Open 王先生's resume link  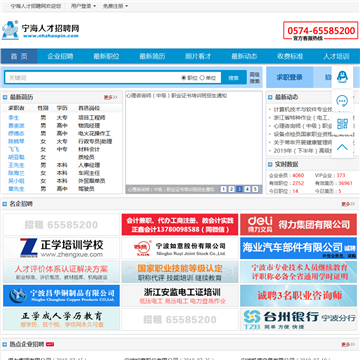click(16, 165)
